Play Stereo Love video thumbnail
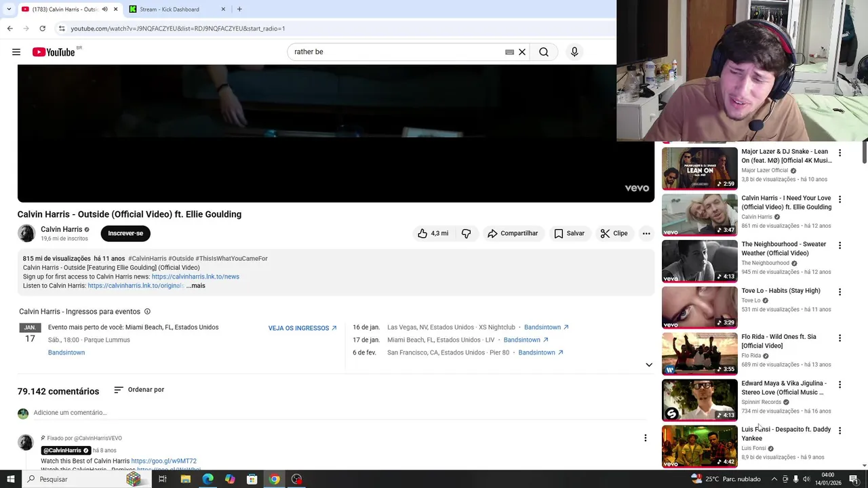The height and width of the screenshot is (488, 868). pos(699,400)
